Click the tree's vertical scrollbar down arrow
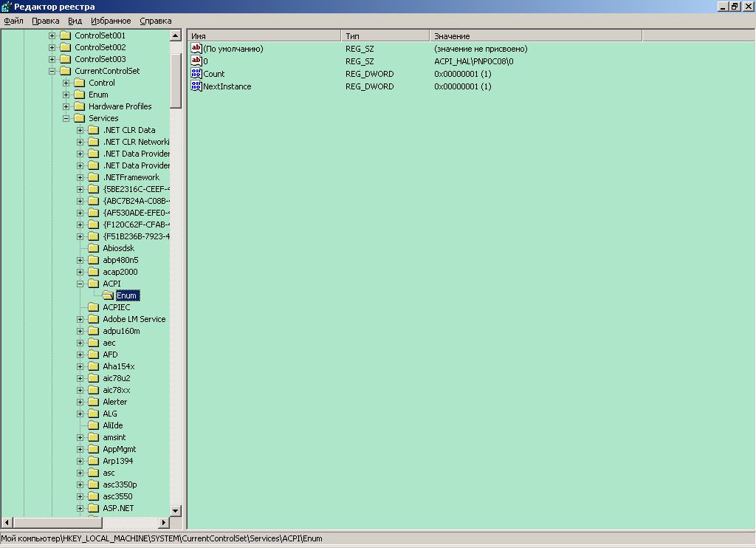The height and width of the screenshot is (548, 756). [176, 510]
